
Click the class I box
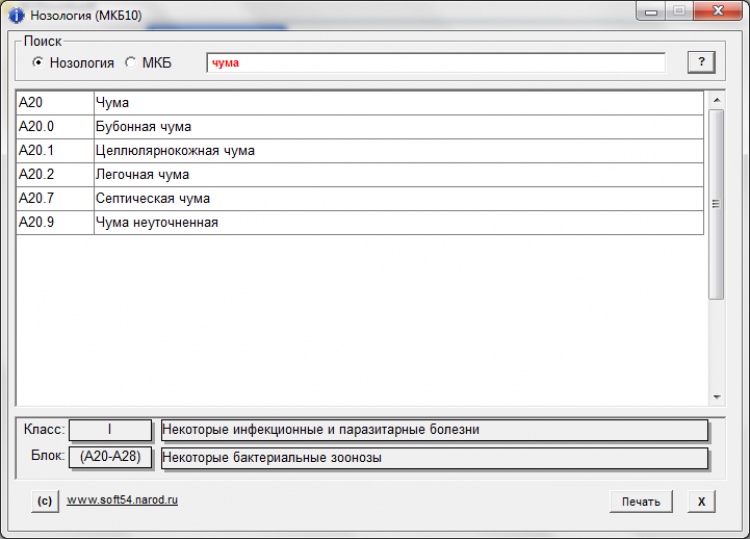click(x=110, y=430)
